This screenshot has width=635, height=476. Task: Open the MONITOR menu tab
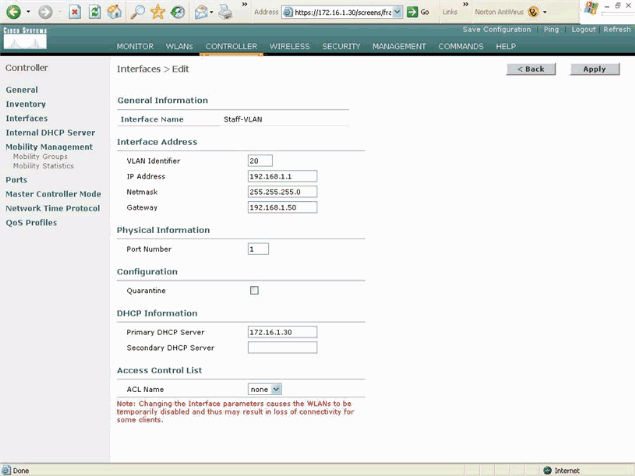[x=135, y=46]
